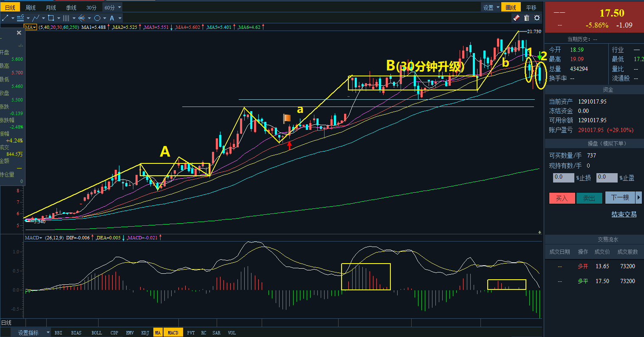Screen dimensions: 644x337
Task: Expand arrow next to 下一根 button
Action: pos(638,197)
